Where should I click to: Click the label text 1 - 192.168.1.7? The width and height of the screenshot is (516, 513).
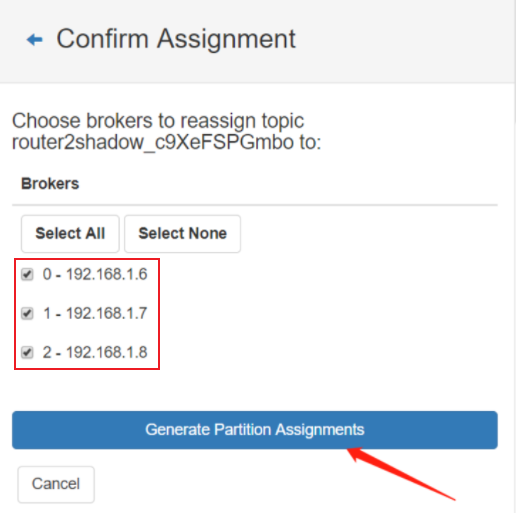pyautogui.click(x=95, y=313)
